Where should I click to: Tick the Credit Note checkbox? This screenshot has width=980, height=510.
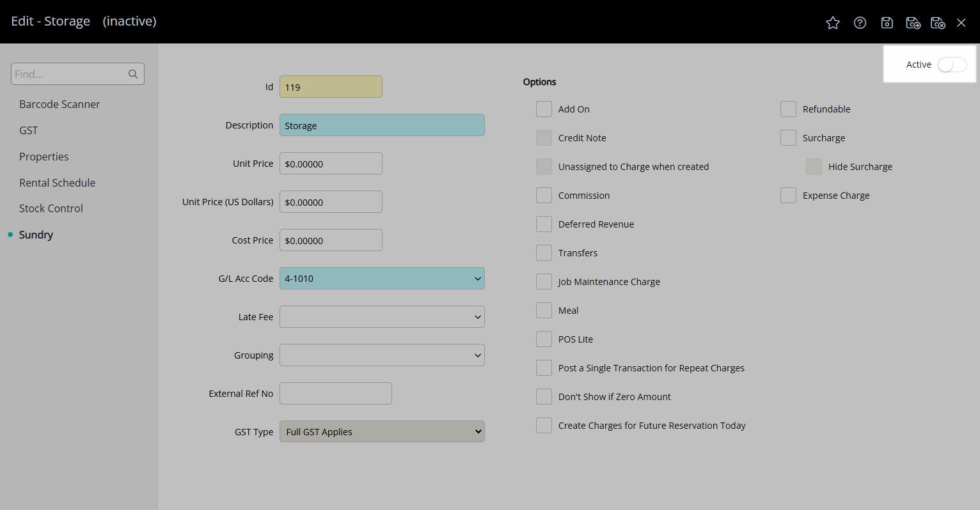click(544, 138)
